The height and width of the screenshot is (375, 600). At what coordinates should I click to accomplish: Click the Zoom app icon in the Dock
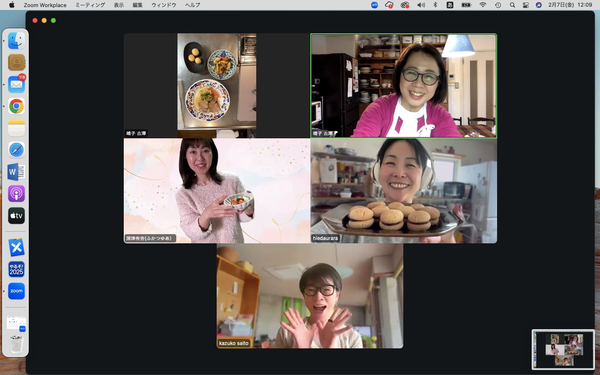(16, 291)
